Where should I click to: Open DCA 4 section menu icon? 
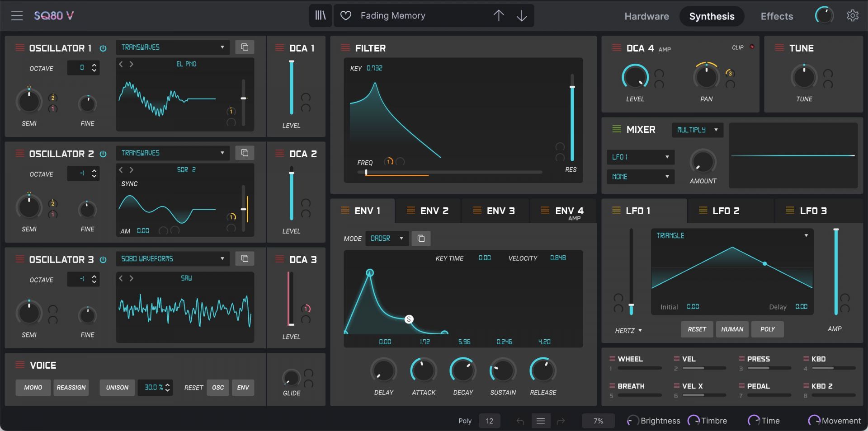617,48
